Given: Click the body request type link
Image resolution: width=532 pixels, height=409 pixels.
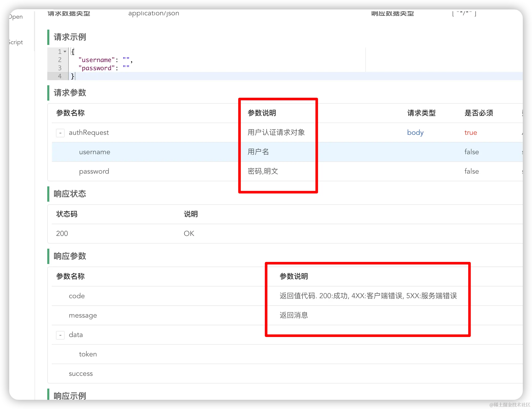Looking at the screenshot, I should coord(415,133).
